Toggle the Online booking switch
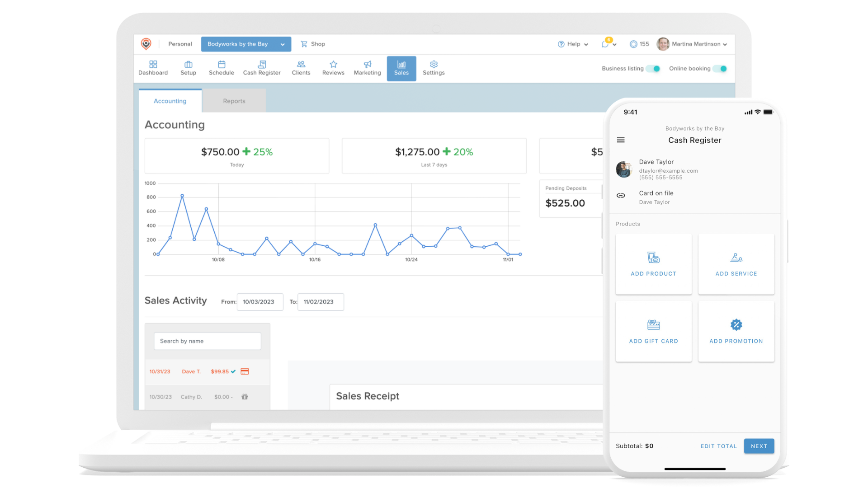This screenshot has width=868, height=488. 720,69
